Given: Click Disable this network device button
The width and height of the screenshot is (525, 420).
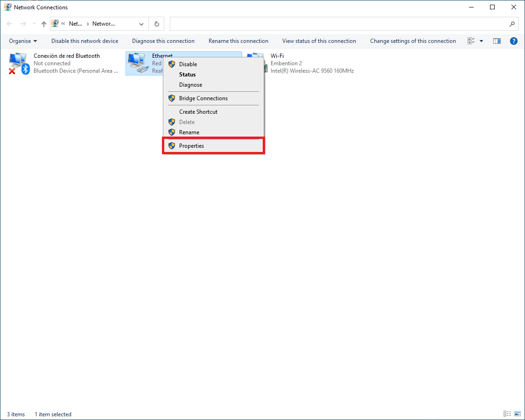Looking at the screenshot, I should [x=84, y=41].
